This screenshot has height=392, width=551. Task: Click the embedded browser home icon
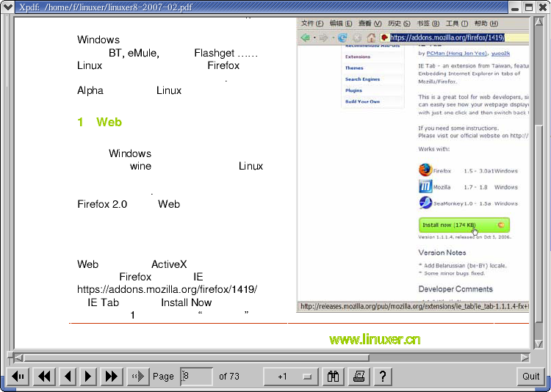point(371,37)
